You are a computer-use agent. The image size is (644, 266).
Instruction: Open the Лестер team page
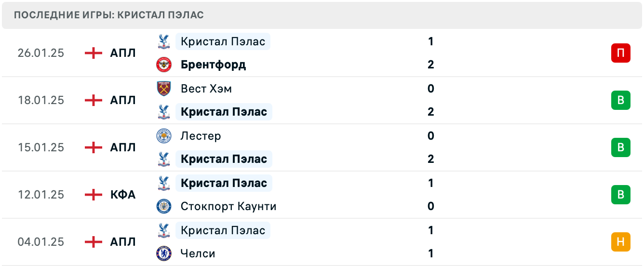[x=201, y=136]
